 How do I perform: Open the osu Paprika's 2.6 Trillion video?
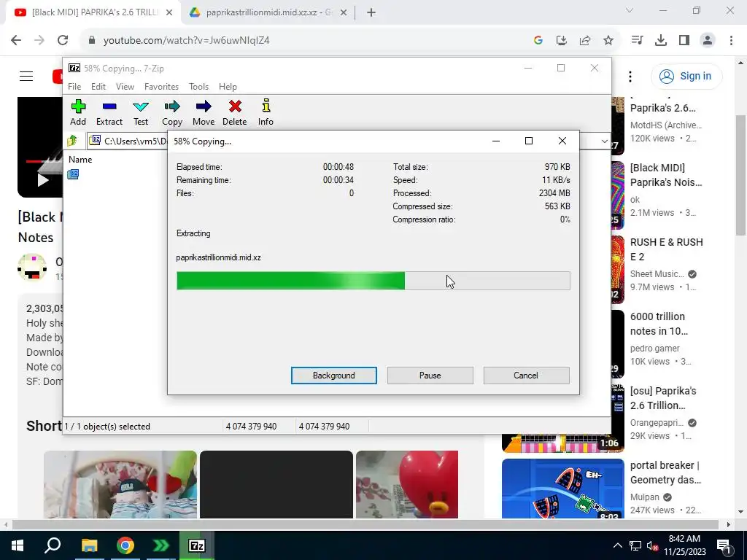click(x=663, y=398)
